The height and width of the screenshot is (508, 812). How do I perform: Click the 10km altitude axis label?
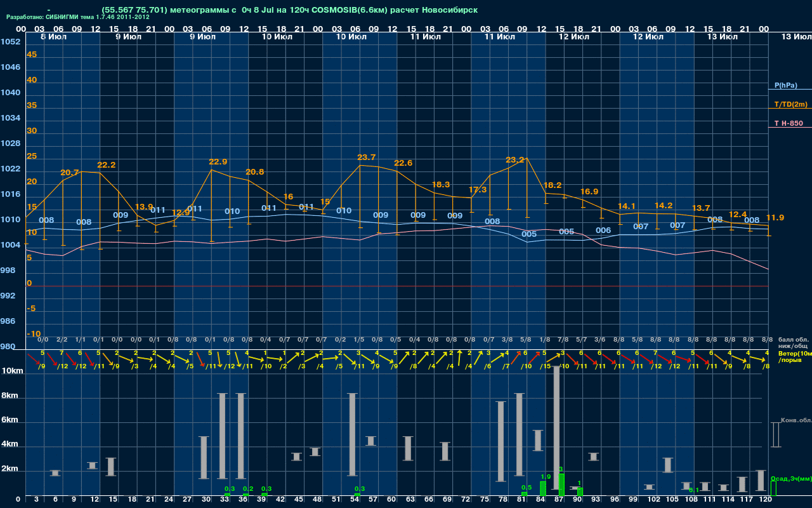(13, 370)
